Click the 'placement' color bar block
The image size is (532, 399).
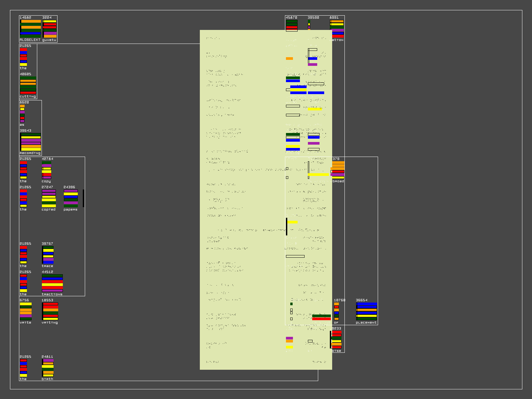pos(366,311)
